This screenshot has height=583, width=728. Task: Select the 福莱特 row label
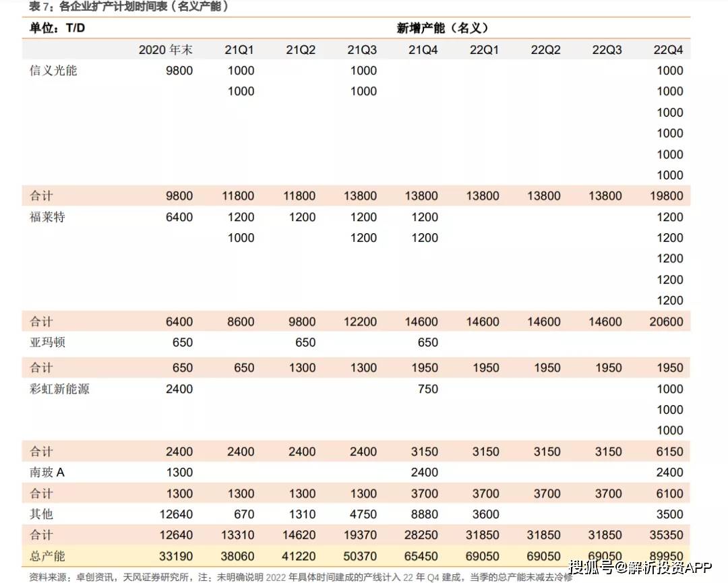47,217
